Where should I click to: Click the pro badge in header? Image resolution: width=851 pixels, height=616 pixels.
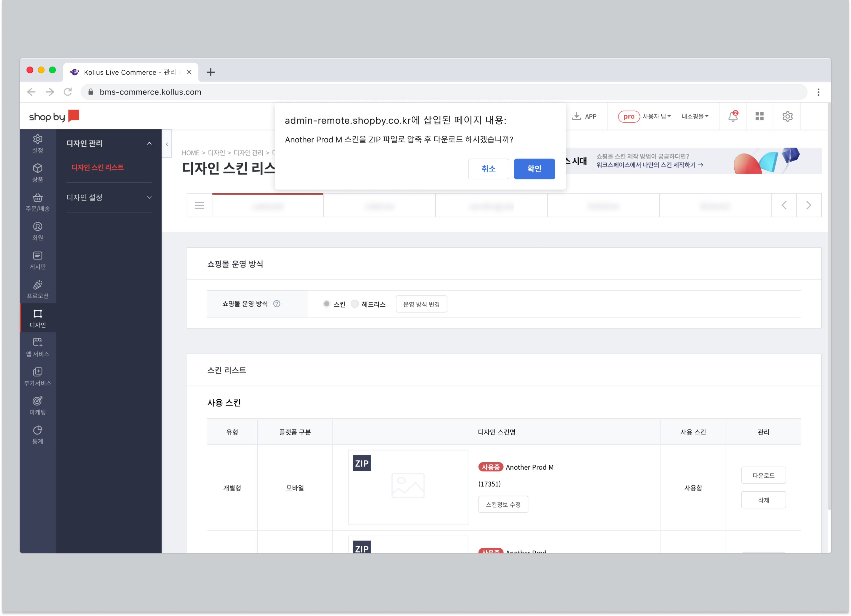click(x=628, y=116)
